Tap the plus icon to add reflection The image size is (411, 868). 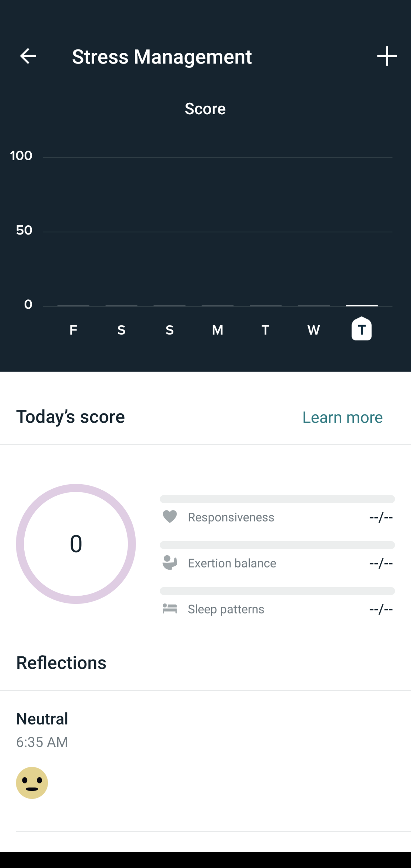tap(387, 56)
